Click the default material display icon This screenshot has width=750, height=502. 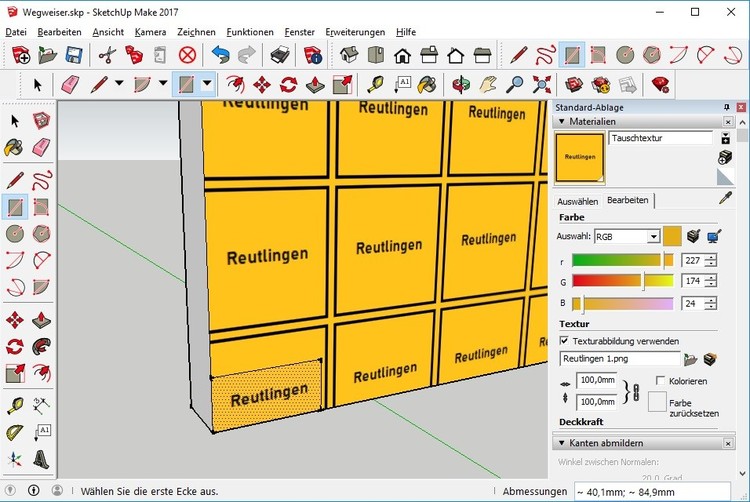pyautogui.click(x=725, y=176)
